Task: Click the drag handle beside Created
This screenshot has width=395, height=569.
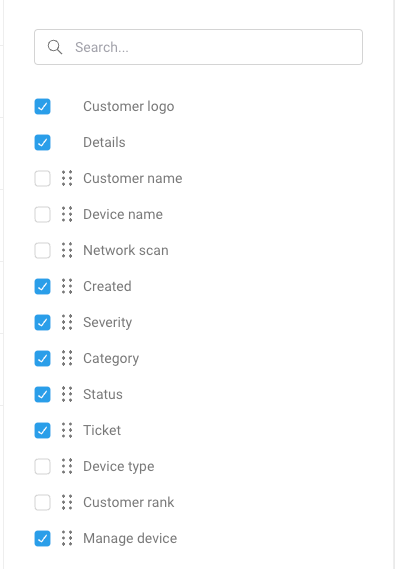Action: point(67,286)
